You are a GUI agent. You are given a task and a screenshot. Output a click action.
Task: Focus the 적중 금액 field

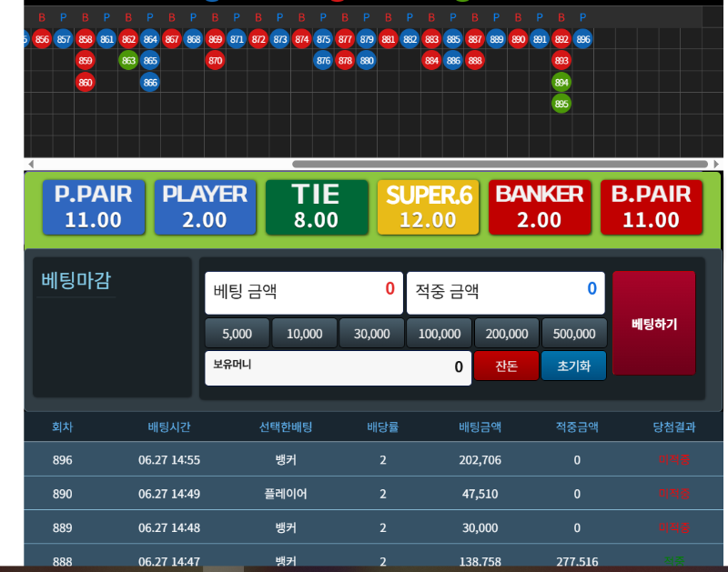506,293
